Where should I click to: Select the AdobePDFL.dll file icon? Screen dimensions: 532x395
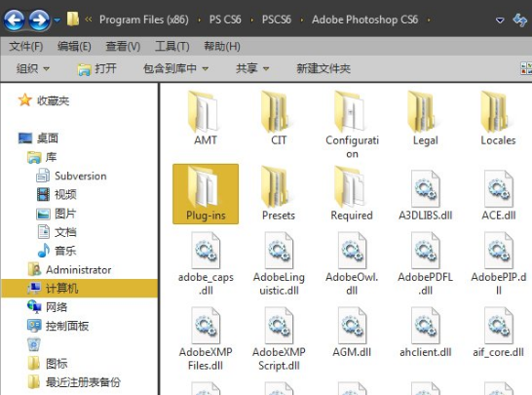(426, 251)
